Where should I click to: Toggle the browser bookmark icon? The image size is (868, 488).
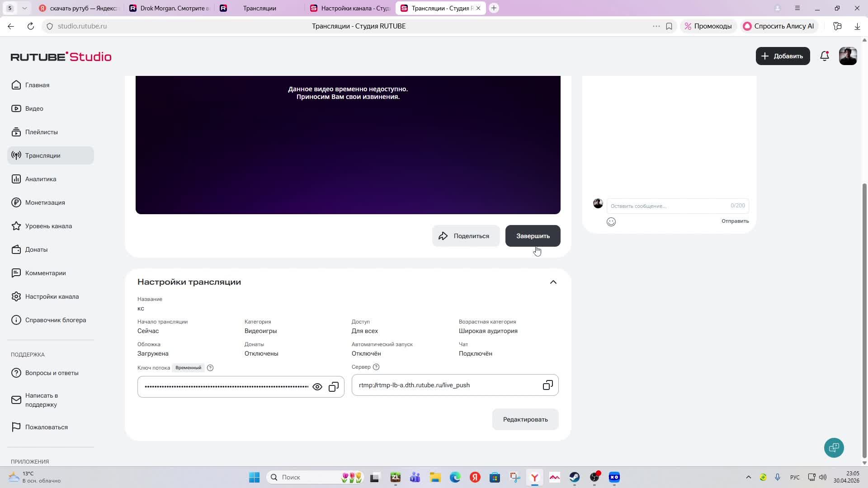pos(669,26)
